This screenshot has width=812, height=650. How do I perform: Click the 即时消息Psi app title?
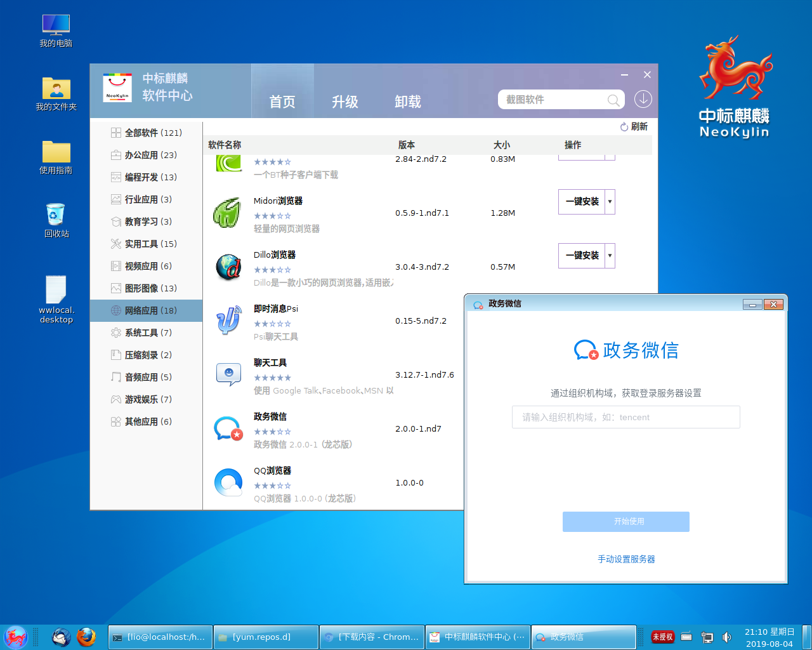coord(276,308)
